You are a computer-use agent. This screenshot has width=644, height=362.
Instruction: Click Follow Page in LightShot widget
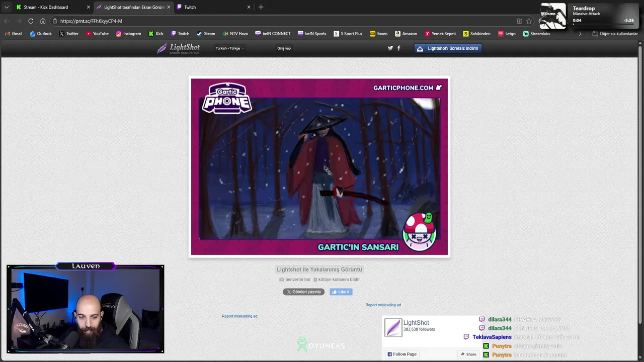[402, 354]
